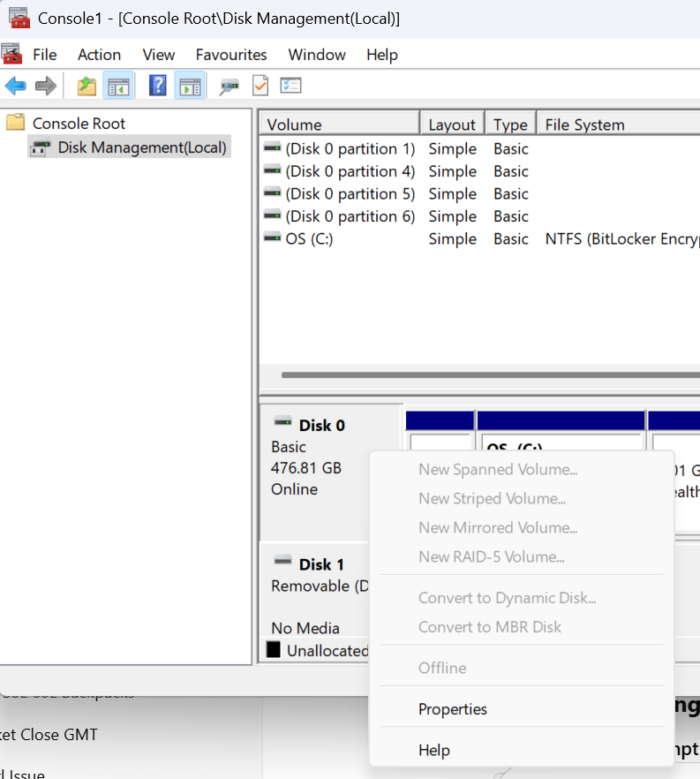Viewport: 700px width, 779px height.
Task: Click the grey Forward arrow in toolbar
Action: 46,86
